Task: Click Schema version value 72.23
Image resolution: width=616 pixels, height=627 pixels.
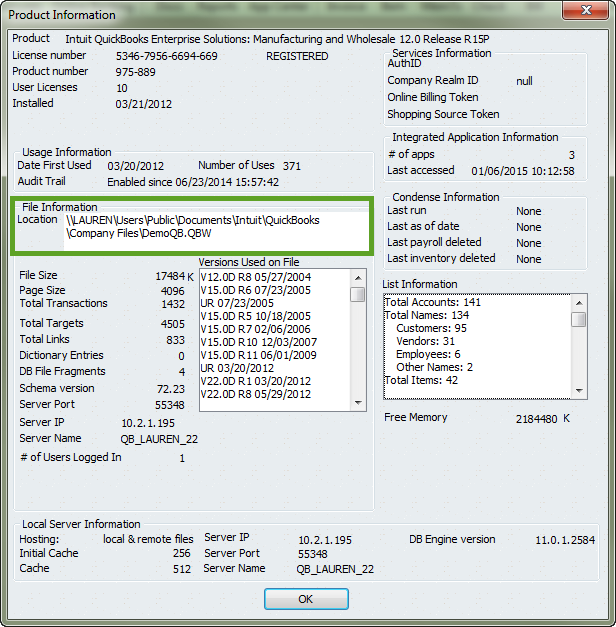Action: pos(171,389)
